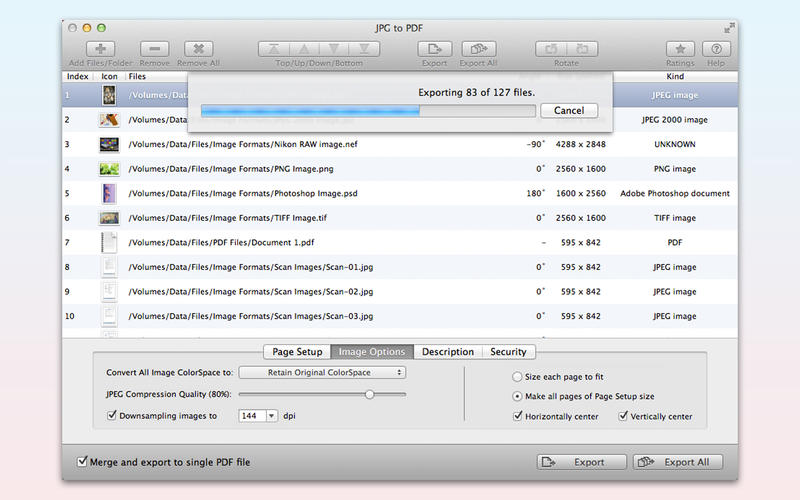Viewport: 800px width, 500px height.
Task: Click the Remove toolbar icon
Action: point(154,49)
